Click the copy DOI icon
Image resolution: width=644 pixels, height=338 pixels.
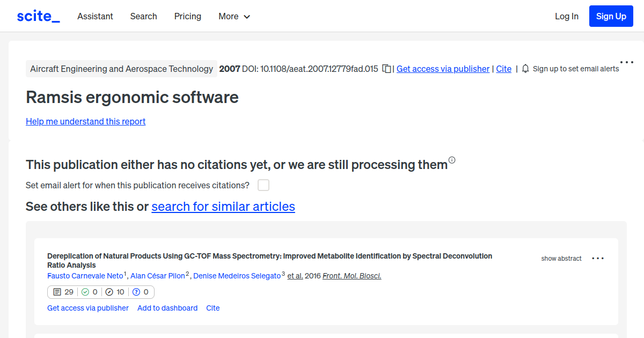[386, 69]
